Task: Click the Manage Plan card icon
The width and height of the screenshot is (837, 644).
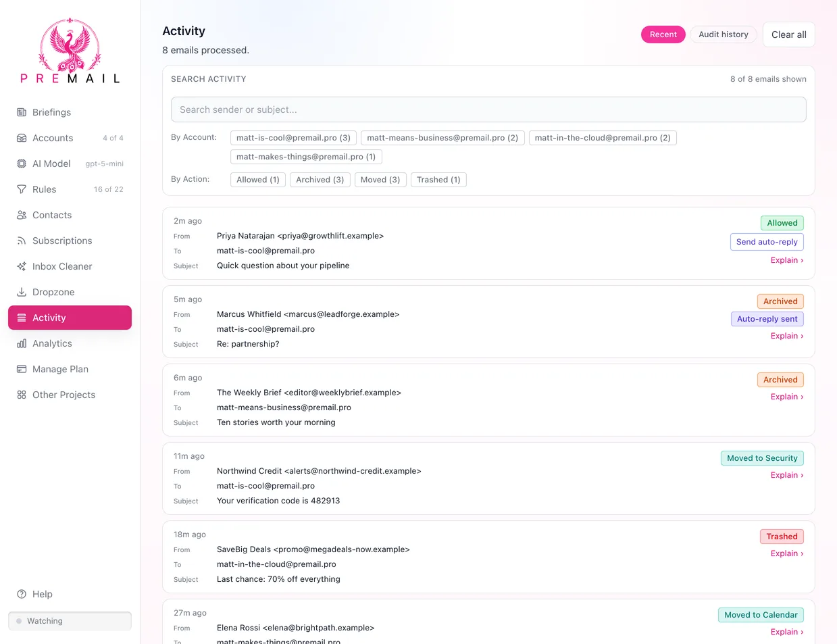Action: click(x=22, y=369)
